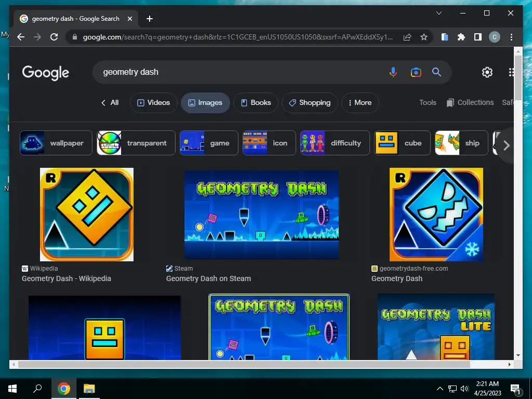Bookmark this tab with star icon
The width and height of the screenshot is (532, 399).
point(424,37)
